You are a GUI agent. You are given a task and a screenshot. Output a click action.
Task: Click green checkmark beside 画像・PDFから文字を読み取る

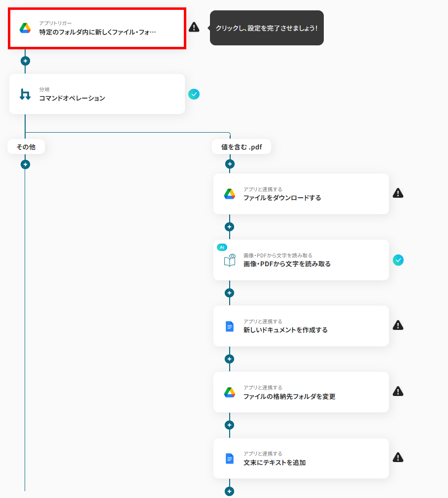(398, 260)
